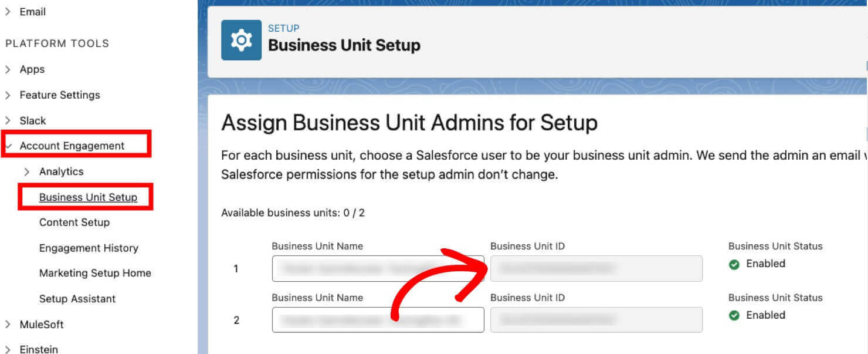
Task: Click the Setup gear icon
Action: coord(240,39)
